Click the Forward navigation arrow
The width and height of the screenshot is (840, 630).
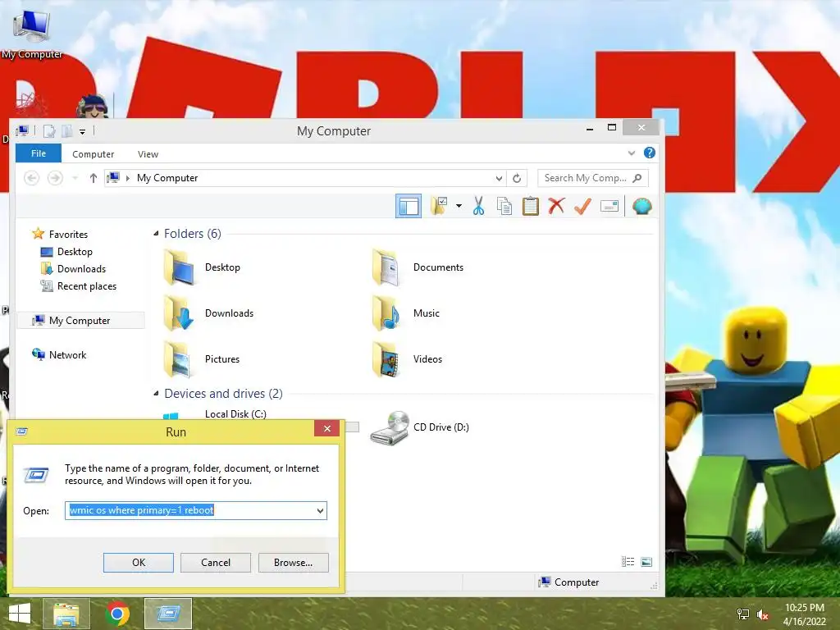point(55,178)
